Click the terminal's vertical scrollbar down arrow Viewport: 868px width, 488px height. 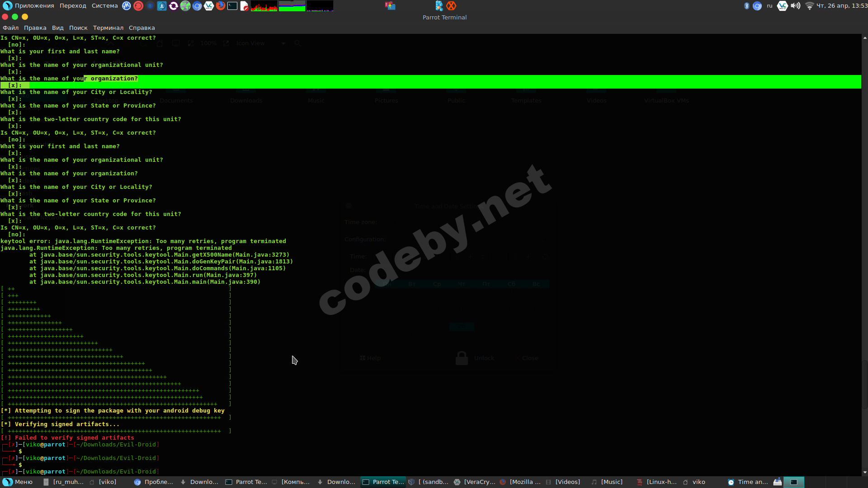(x=864, y=472)
